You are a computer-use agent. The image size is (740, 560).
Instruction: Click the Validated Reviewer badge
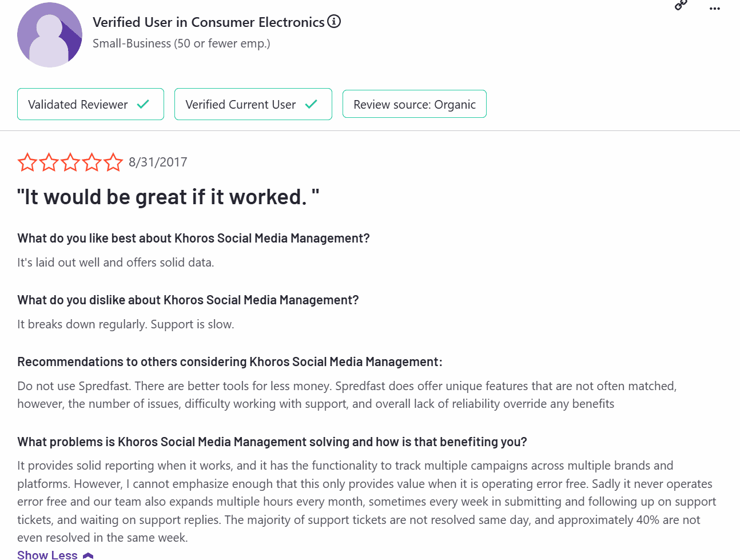tap(90, 104)
